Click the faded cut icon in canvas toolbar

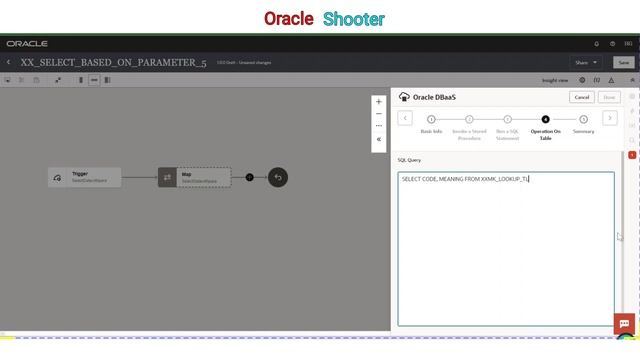[x=22, y=80]
